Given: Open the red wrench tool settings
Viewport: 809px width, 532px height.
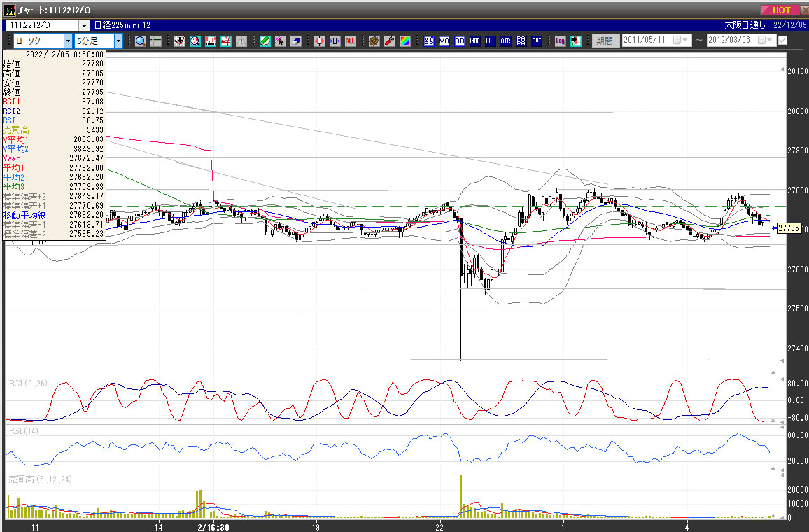Looking at the screenshot, I should [x=390, y=41].
